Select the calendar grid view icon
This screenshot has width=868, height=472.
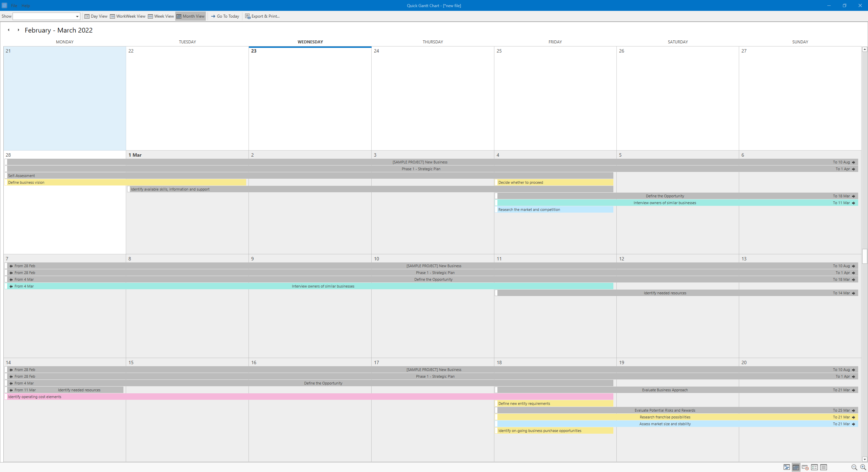796,468
